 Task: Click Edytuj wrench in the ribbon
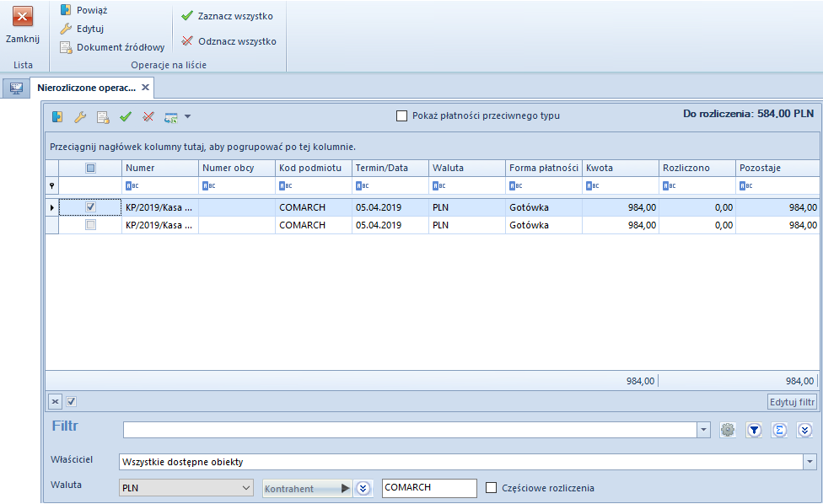tap(82, 29)
